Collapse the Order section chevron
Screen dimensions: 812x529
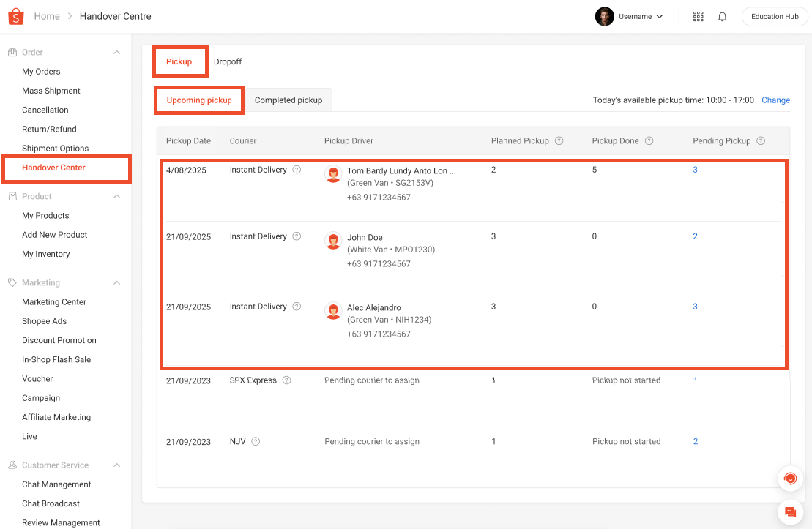(x=117, y=52)
